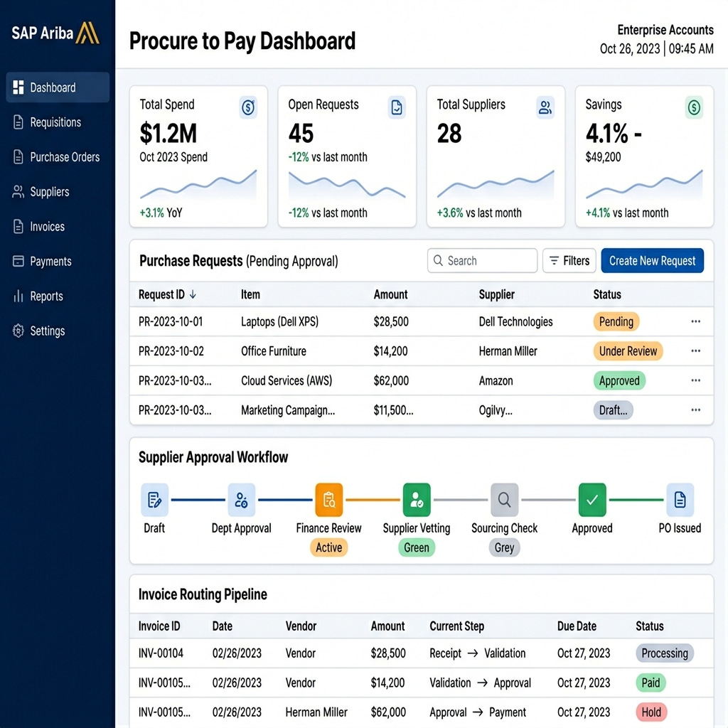Open more options for Office Furniture row
728x728 pixels.
(x=695, y=351)
